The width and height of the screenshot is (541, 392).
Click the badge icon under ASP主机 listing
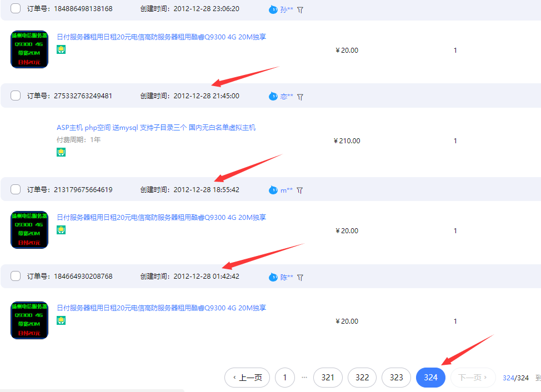(x=61, y=152)
